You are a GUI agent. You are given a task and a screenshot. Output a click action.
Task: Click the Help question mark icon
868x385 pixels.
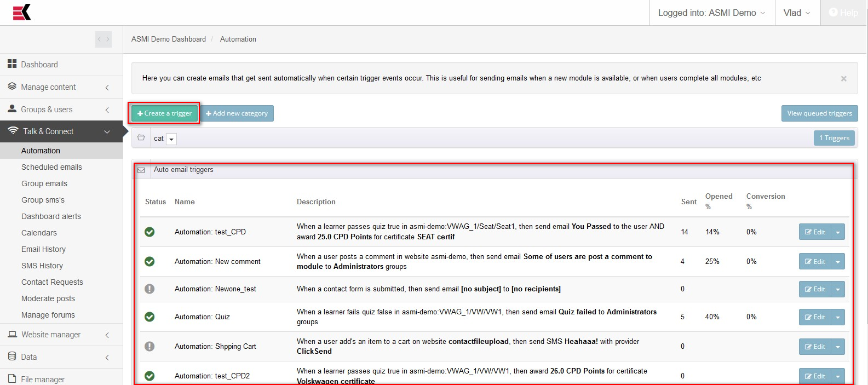coord(833,13)
